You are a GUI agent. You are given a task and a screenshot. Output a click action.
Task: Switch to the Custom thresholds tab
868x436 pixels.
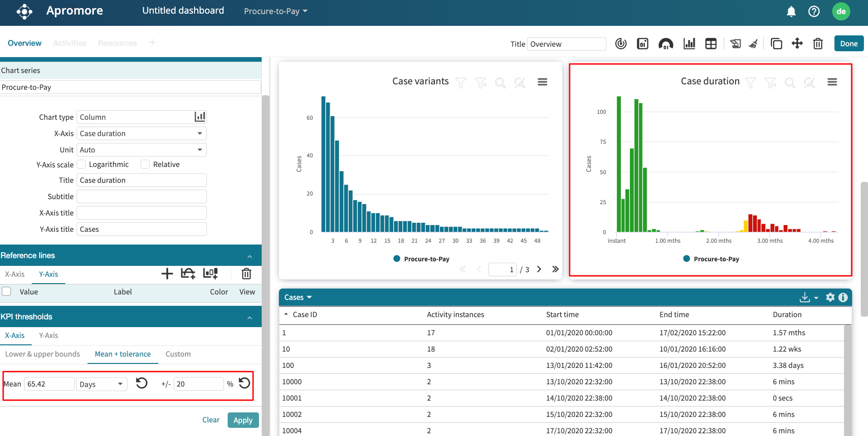pyautogui.click(x=178, y=354)
